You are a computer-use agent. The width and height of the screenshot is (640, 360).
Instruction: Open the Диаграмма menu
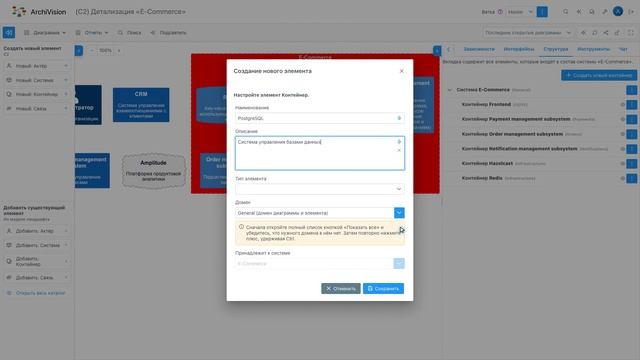[x=45, y=33]
